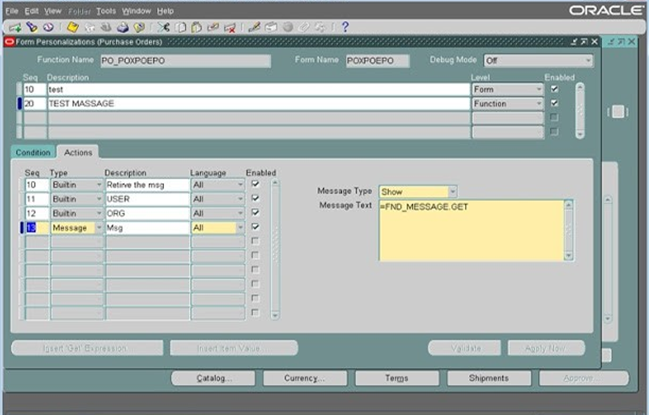Viewport: 649px width, 415px height.
Task: Toggle Enabled checkbox for Msg action
Action: coord(255,227)
